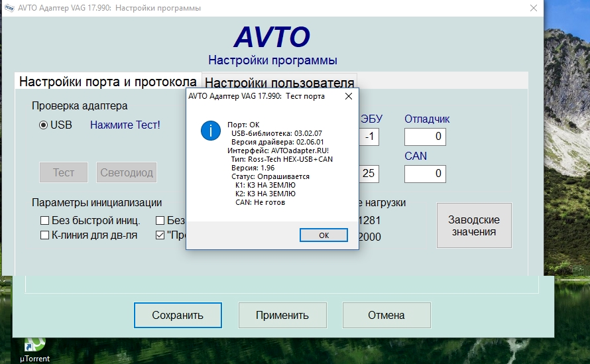Click the value 1281
The width and height of the screenshot is (590, 364).
[x=369, y=220]
